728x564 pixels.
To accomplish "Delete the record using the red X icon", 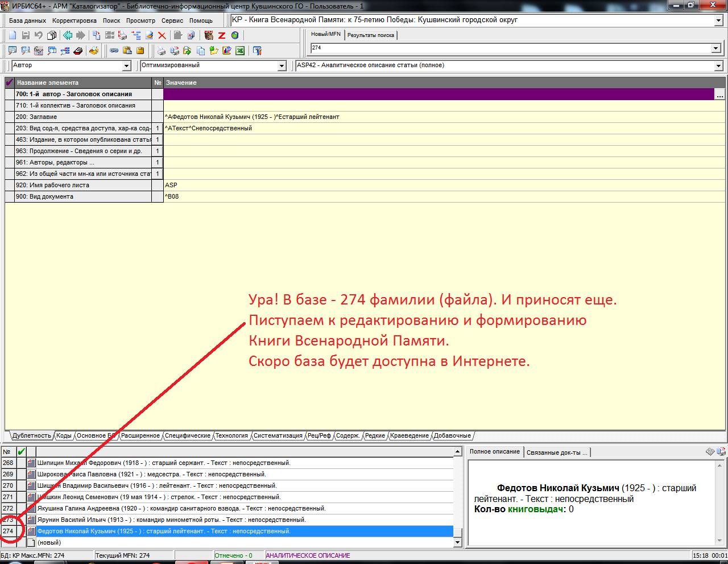I will coord(162,35).
